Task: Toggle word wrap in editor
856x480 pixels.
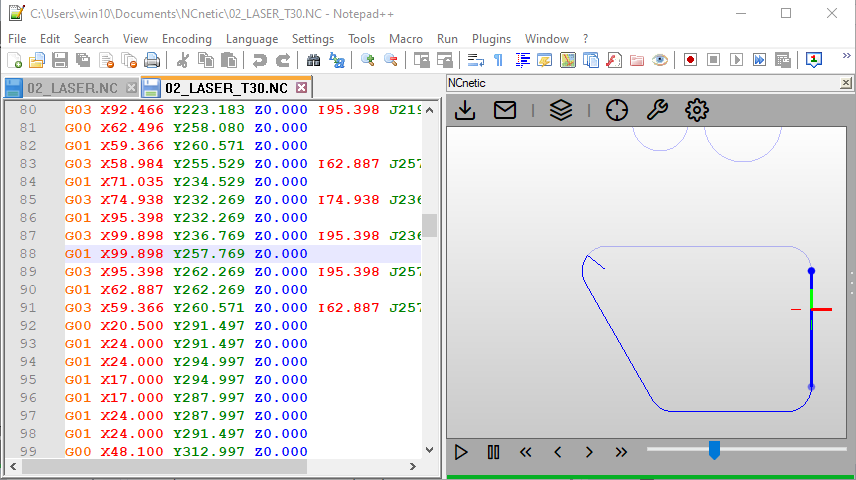Action: click(x=475, y=60)
